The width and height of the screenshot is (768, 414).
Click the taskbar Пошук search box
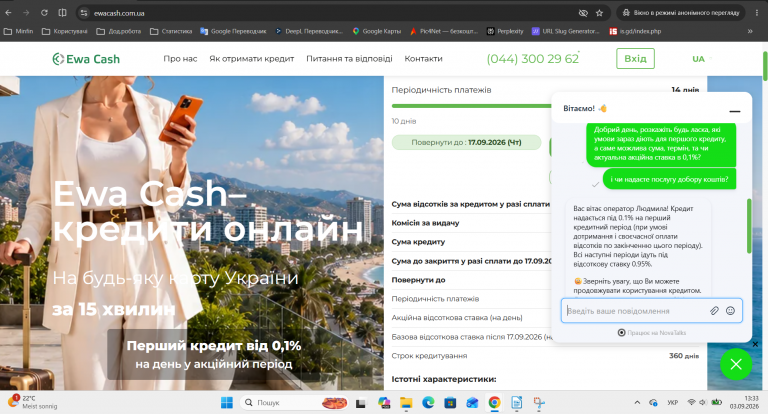[294, 403]
